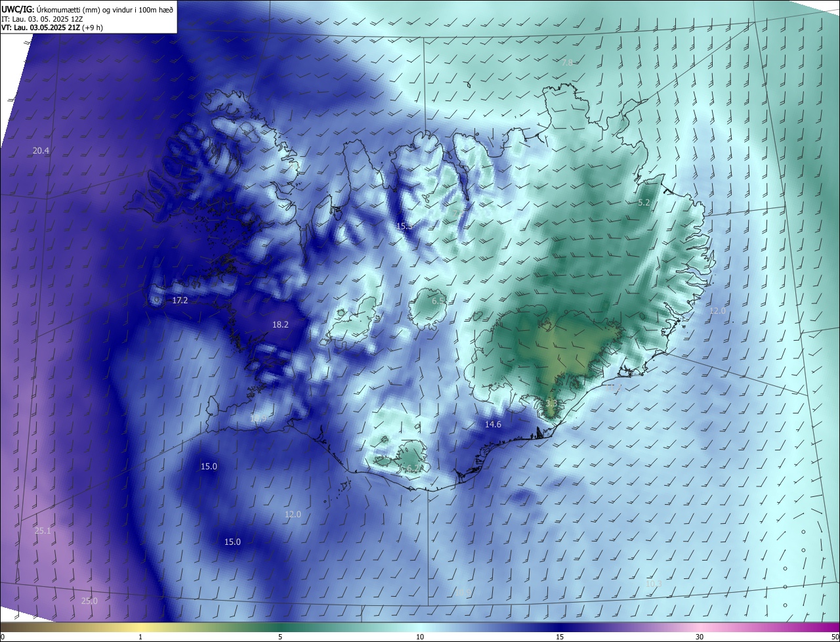Click the 25.1 value label
Image resolution: width=840 pixels, height=642 pixels.
click(x=42, y=530)
